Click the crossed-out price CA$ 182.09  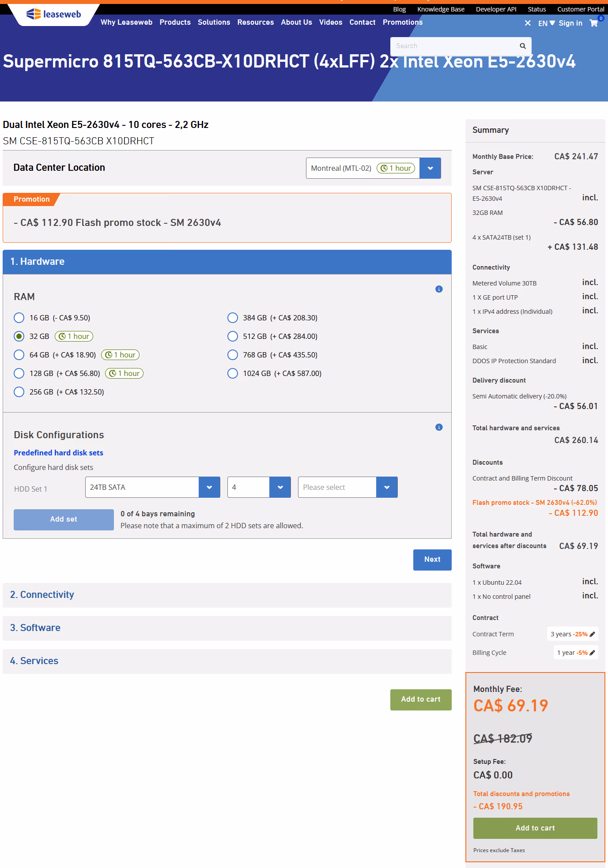pyautogui.click(x=503, y=738)
